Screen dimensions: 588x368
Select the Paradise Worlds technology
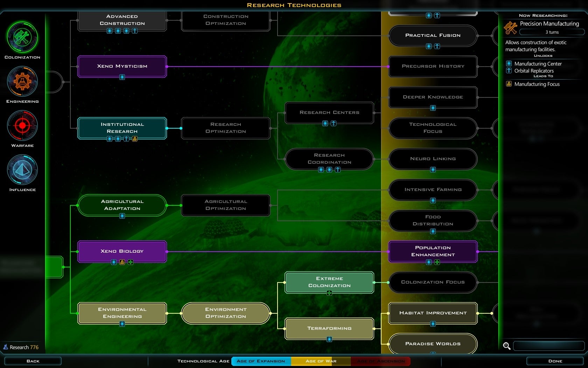click(433, 343)
